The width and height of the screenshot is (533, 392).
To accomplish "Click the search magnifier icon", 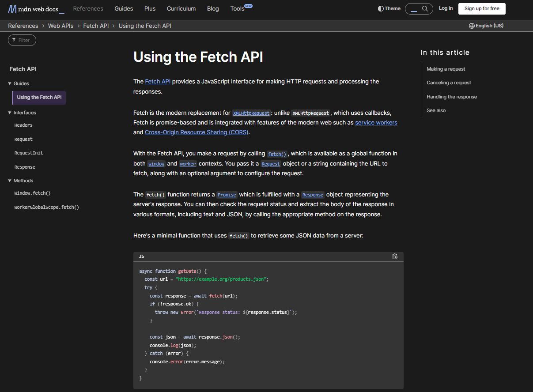I will tap(425, 8).
